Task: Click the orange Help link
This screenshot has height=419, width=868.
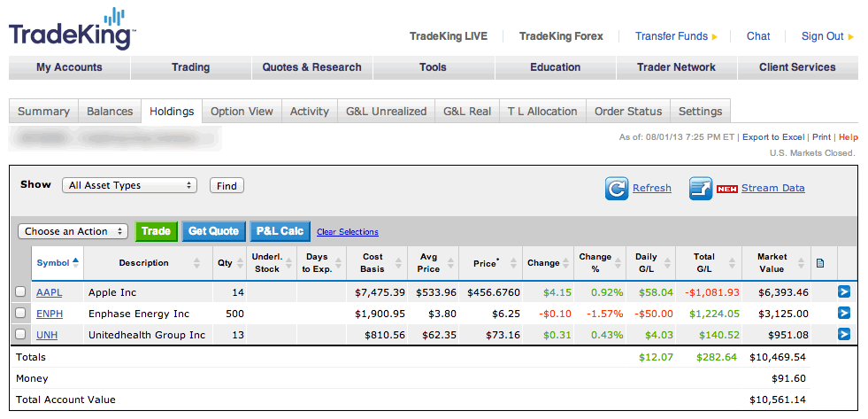Action: (848, 137)
